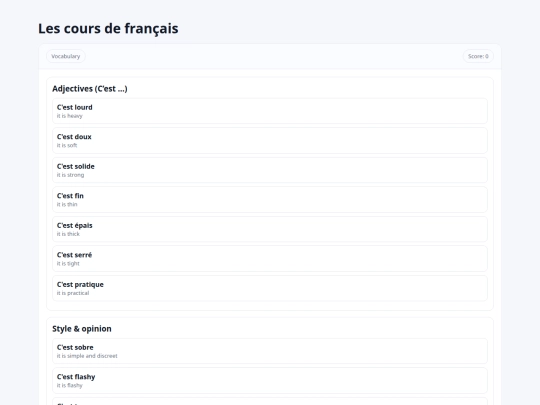This screenshot has height=405, width=540.
Task: Click the translation "it is thick"
Action: point(68,234)
